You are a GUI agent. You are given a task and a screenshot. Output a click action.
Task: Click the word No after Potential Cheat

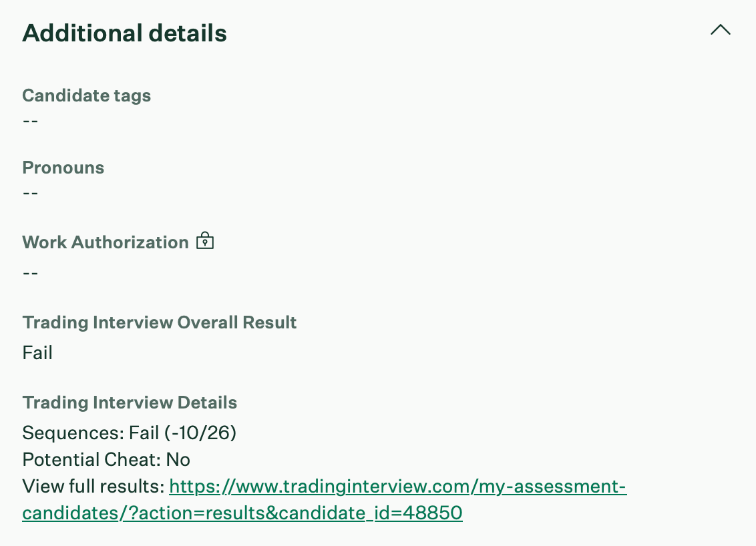click(x=178, y=460)
